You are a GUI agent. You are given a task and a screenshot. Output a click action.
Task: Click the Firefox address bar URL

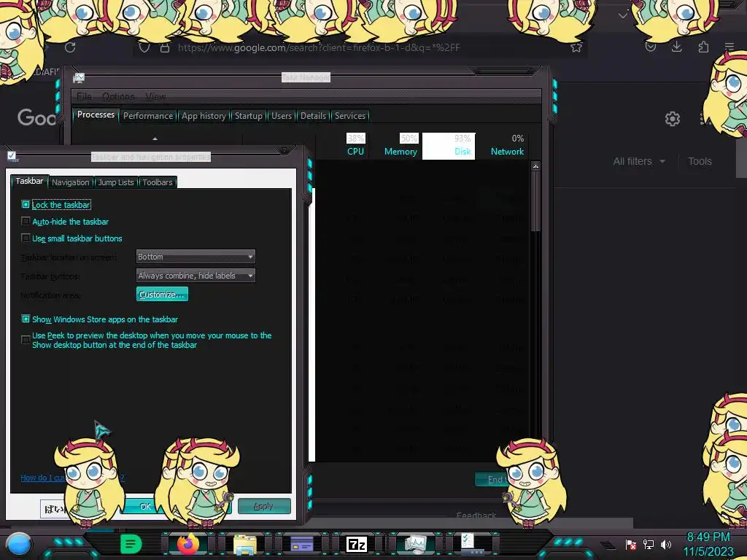pos(319,47)
